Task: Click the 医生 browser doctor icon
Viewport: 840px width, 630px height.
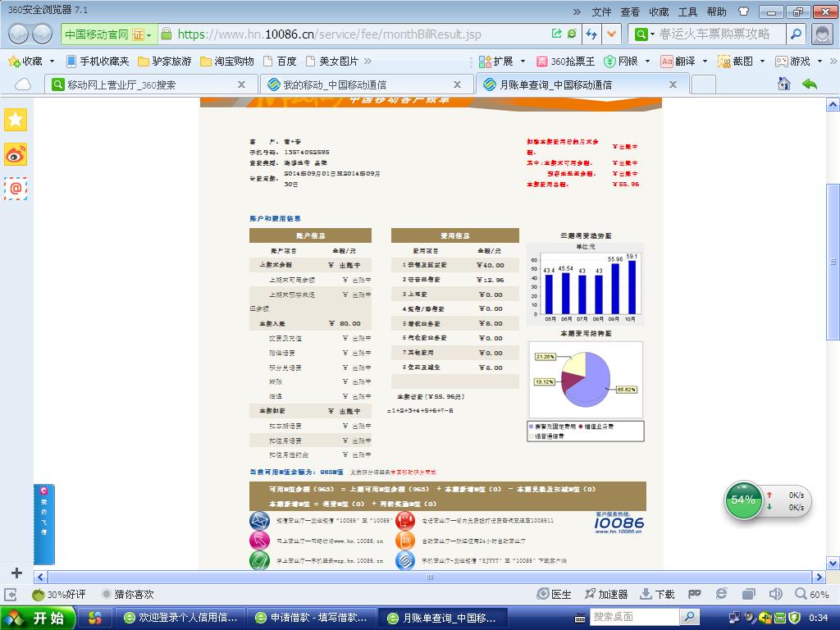Action: point(554,594)
